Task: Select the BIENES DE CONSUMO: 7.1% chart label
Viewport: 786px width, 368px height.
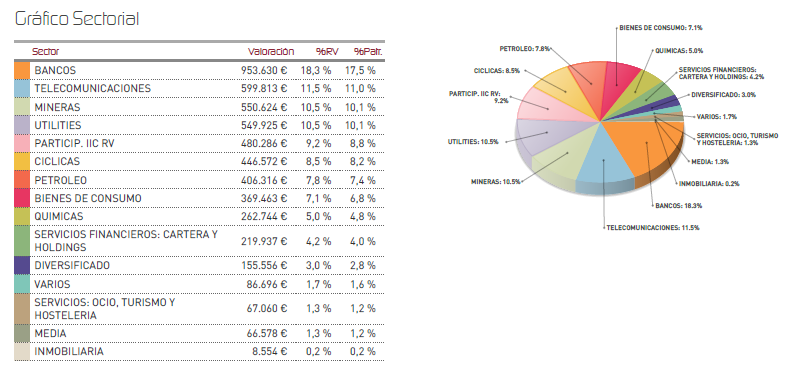Action: click(x=661, y=28)
